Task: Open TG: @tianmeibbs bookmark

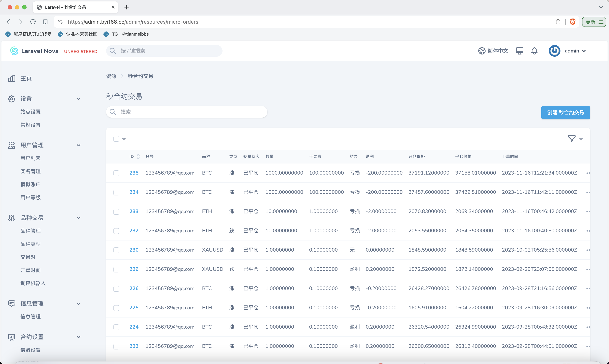Action: click(x=126, y=34)
